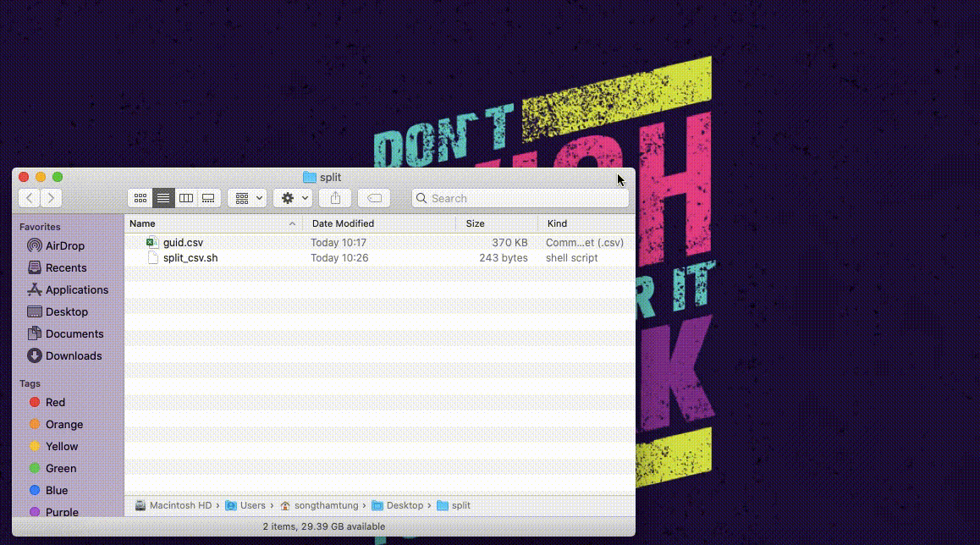980x545 pixels.
Task: Click the status bar item count text
Action: [x=324, y=527]
